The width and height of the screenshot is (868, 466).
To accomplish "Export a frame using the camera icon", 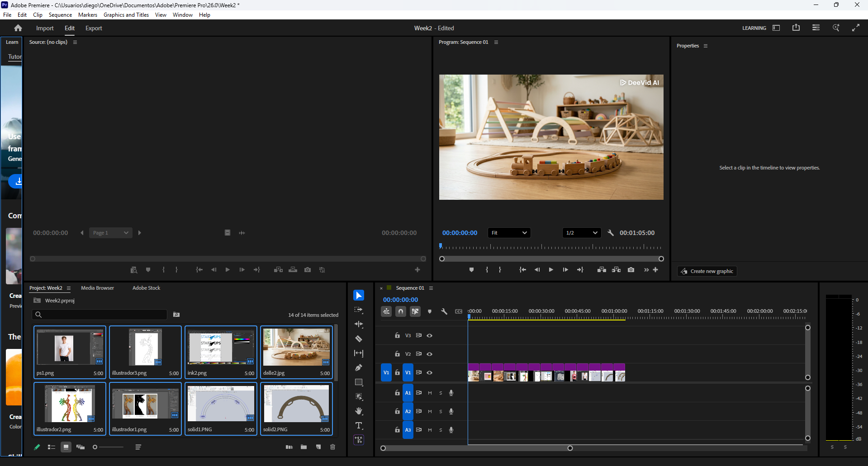I will pyautogui.click(x=631, y=269).
